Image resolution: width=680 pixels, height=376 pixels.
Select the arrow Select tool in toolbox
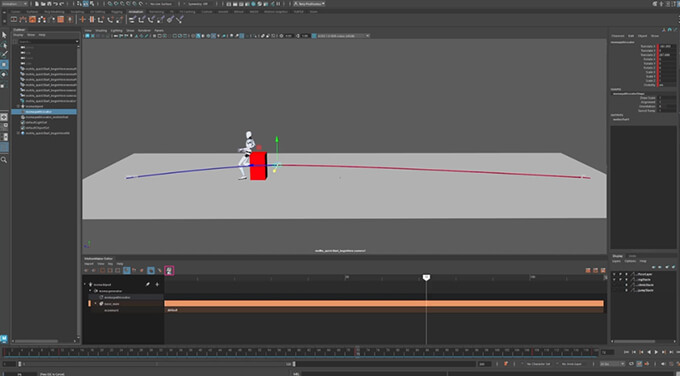click(4, 35)
